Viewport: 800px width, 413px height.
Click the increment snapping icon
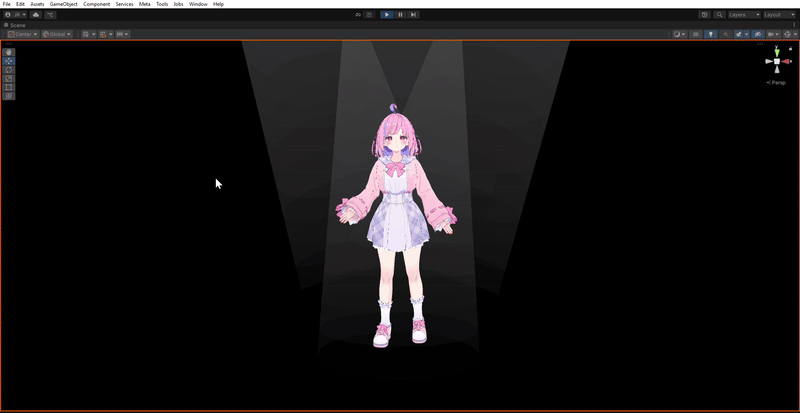(120, 34)
